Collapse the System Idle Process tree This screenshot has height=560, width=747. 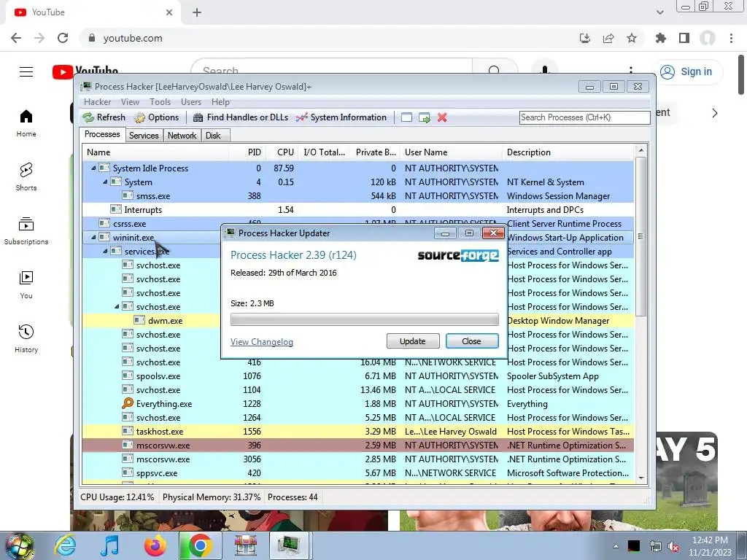(x=93, y=168)
